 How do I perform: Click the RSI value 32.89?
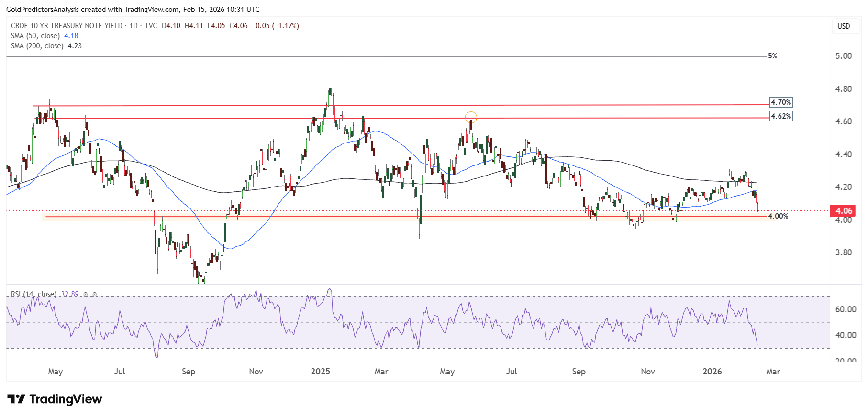70,294
